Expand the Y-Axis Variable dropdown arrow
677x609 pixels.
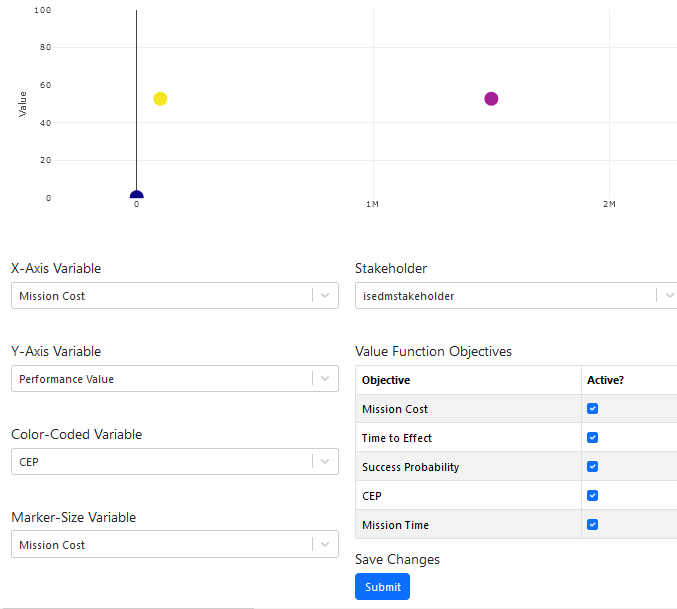point(325,379)
